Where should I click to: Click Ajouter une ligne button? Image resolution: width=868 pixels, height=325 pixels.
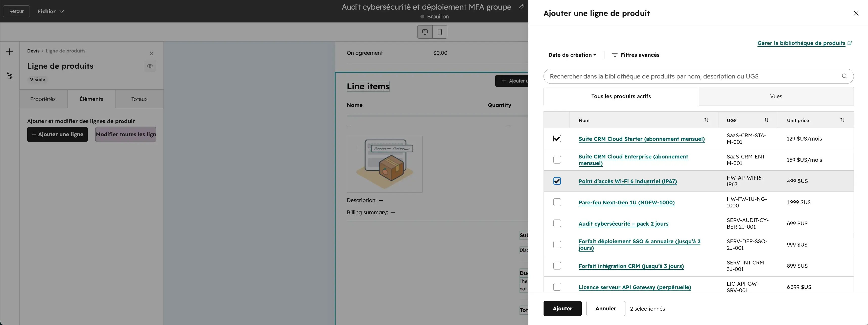[57, 134]
